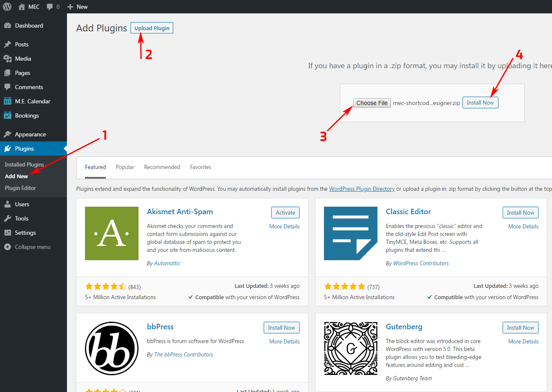552x392 pixels.
Task: Open the Plugin Editor submenu item
Action: pyautogui.click(x=20, y=188)
